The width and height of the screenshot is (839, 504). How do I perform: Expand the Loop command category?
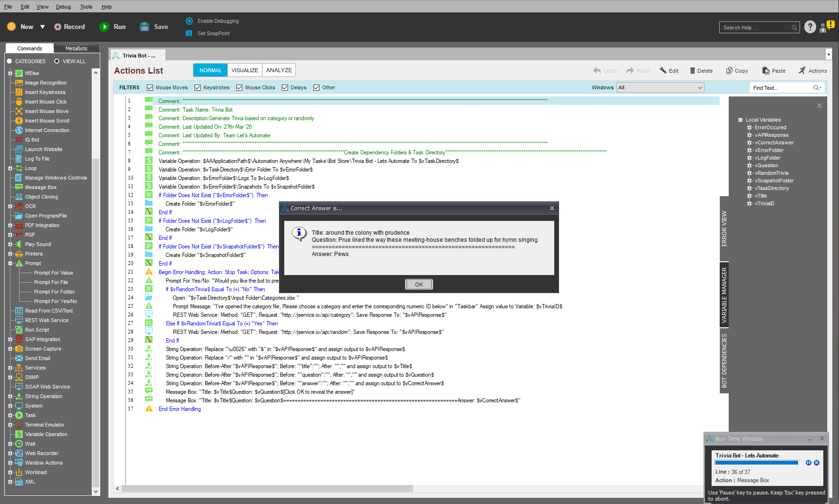point(10,168)
